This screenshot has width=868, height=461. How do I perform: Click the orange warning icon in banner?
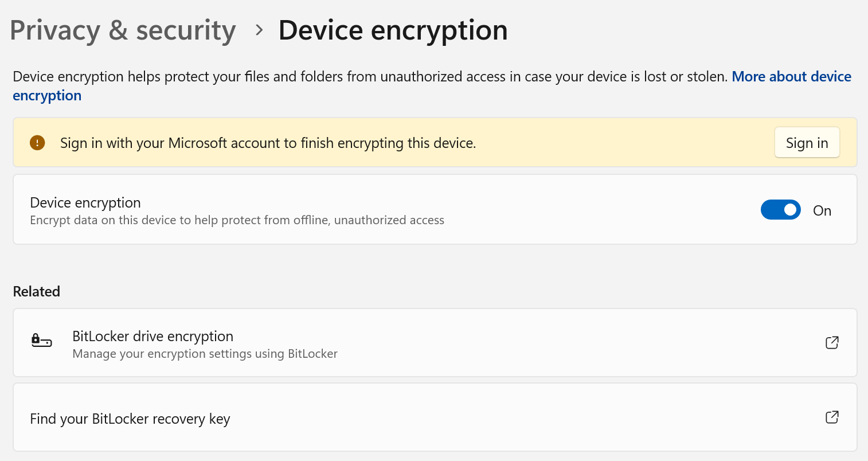click(x=37, y=143)
